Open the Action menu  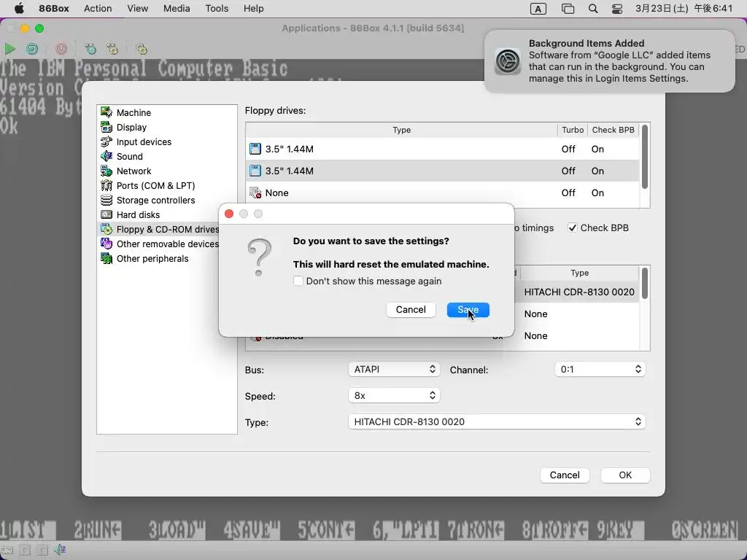tap(98, 9)
